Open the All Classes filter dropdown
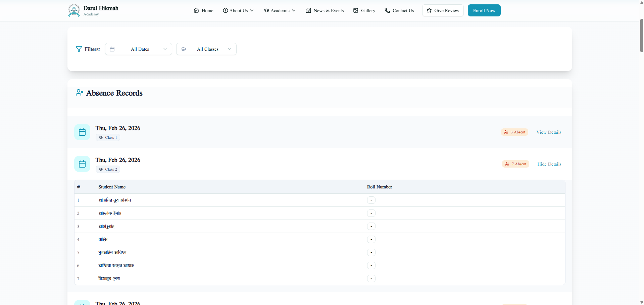 click(206, 49)
